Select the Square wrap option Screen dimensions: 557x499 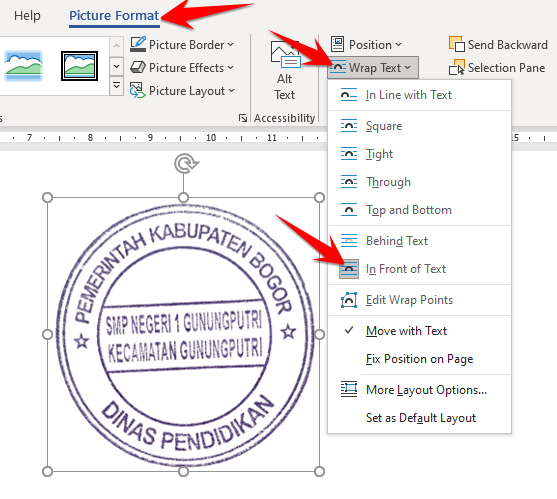coord(419,126)
